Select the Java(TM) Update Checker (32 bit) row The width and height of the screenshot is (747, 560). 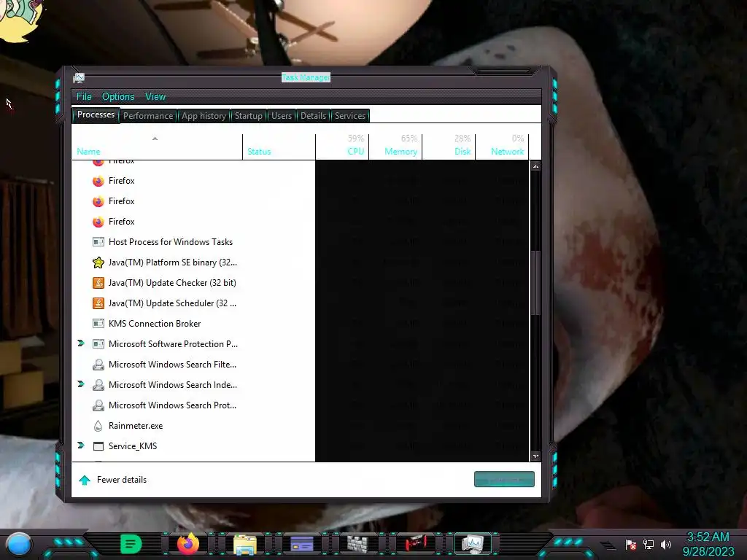click(301, 283)
